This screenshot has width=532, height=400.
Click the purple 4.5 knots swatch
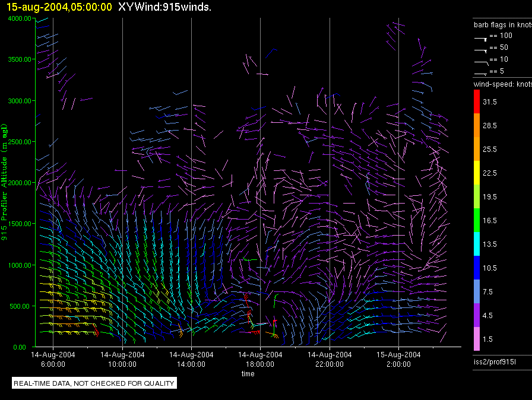pyautogui.click(x=477, y=315)
